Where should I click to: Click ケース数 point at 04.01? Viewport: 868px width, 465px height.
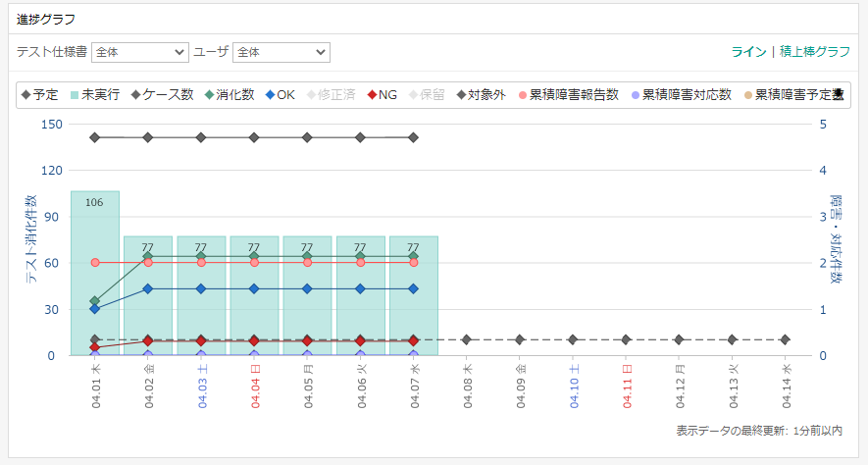coord(95,137)
